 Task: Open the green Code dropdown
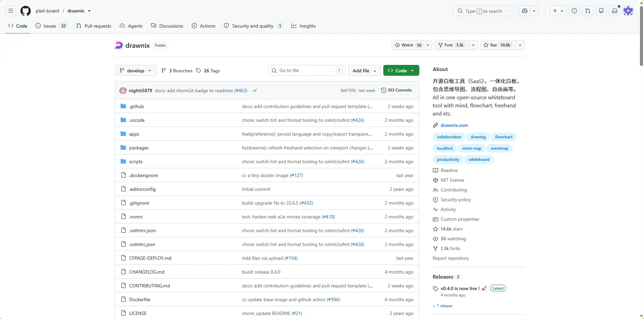click(x=401, y=71)
